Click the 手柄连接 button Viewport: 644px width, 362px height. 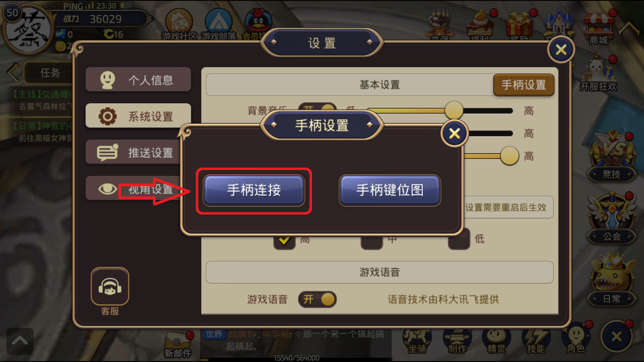(254, 190)
